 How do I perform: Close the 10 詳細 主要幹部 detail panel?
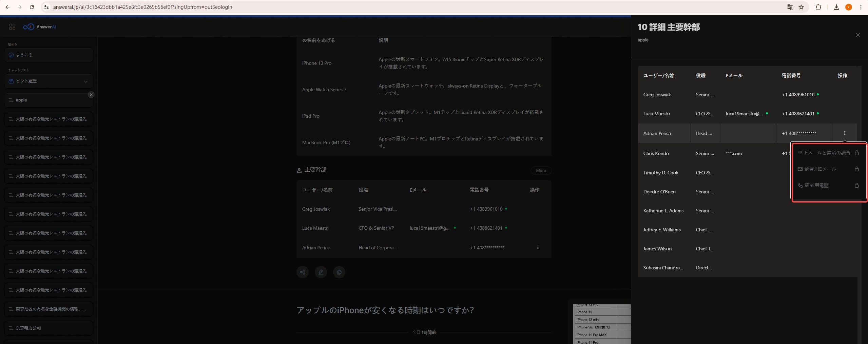coord(858,35)
